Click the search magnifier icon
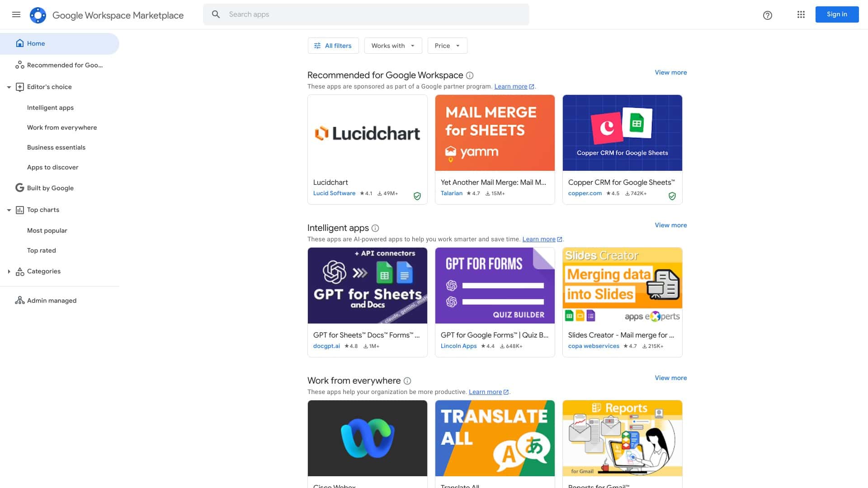The width and height of the screenshot is (868, 488). pyautogui.click(x=216, y=14)
